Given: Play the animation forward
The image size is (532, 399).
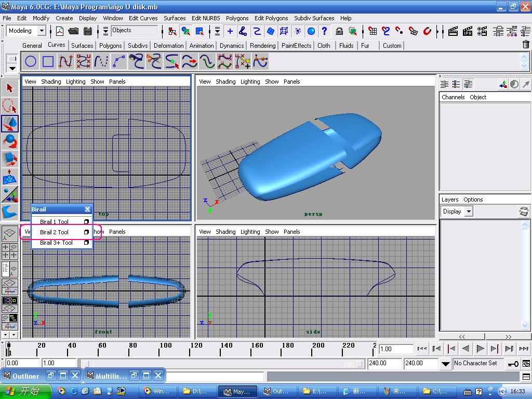Looking at the screenshot, I should 480,349.
